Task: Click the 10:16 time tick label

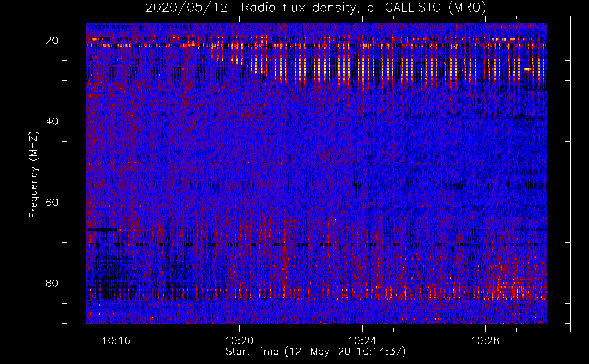Action: click(116, 341)
